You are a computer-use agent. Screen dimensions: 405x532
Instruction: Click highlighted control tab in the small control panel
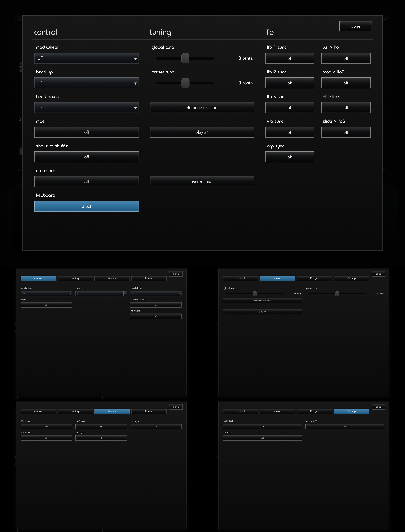[38, 278]
